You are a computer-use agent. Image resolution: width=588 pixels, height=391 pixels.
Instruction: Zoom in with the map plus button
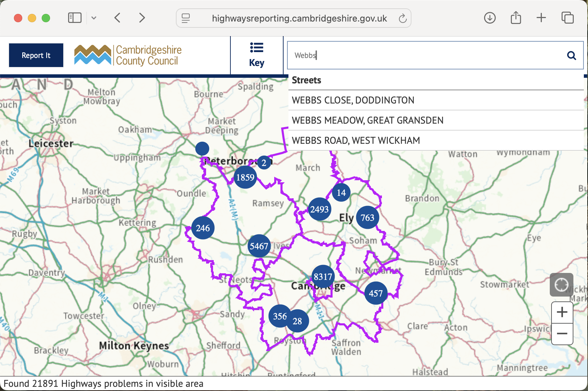click(x=562, y=312)
